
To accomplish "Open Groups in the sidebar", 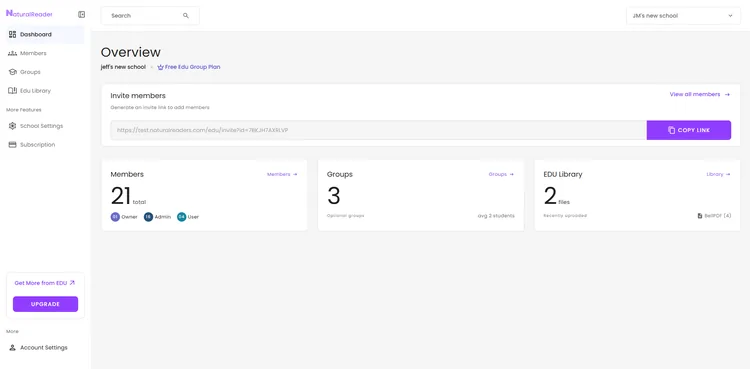I will pos(45,72).
